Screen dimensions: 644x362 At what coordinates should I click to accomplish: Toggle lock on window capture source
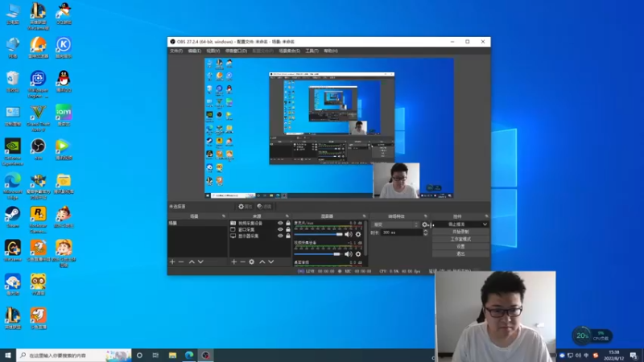coord(288,229)
